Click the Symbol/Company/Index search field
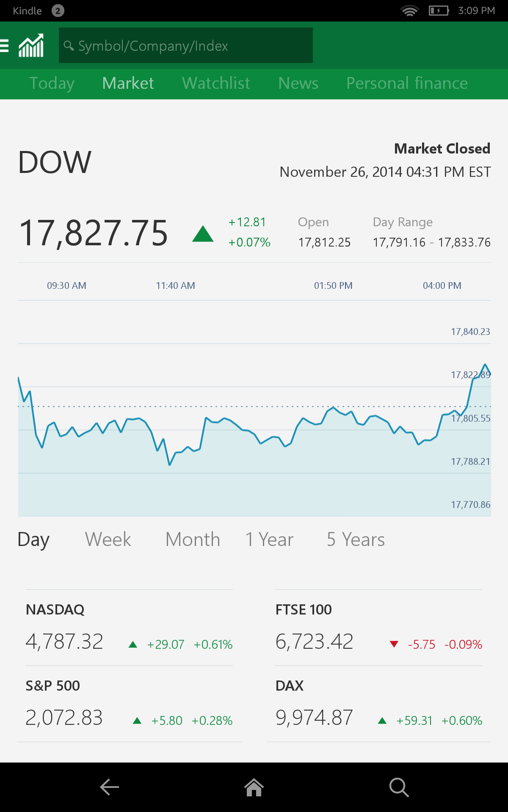Viewport: 508px width, 812px height. point(185,45)
